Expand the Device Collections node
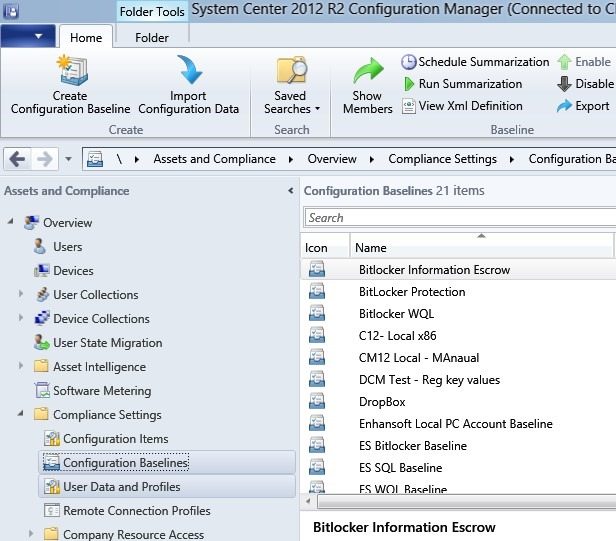The image size is (616, 541). click(21, 318)
